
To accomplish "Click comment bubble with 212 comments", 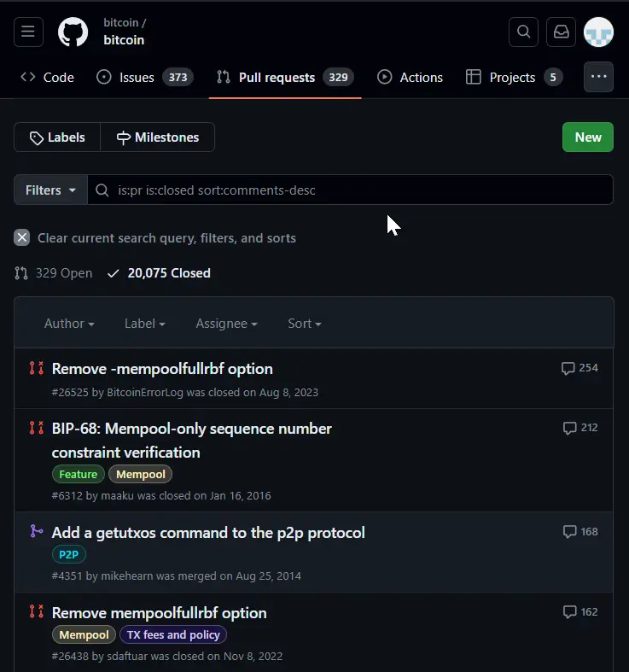I will coord(580,428).
